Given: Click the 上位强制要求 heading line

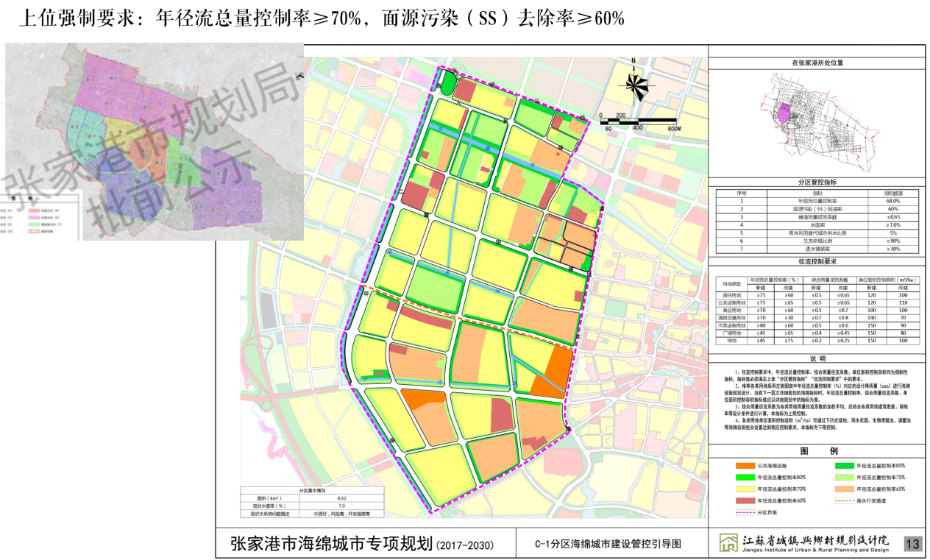Looking at the screenshot, I should [x=320, y=18].
